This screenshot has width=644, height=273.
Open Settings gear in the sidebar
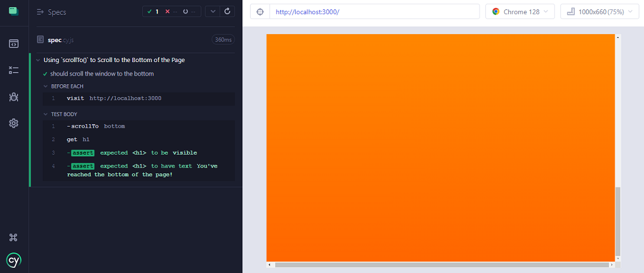[x=13, y=123]
